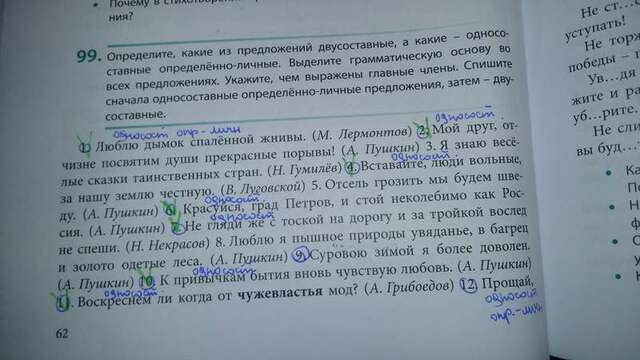Click the exercise number "99."
640x360 pixels.
88,57
